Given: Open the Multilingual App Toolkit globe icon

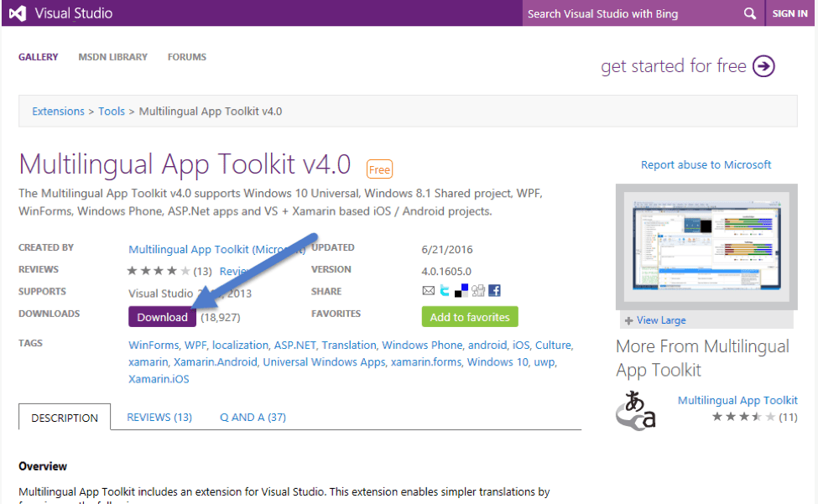Looking at the screenshot, I should (x=635, y=411).
